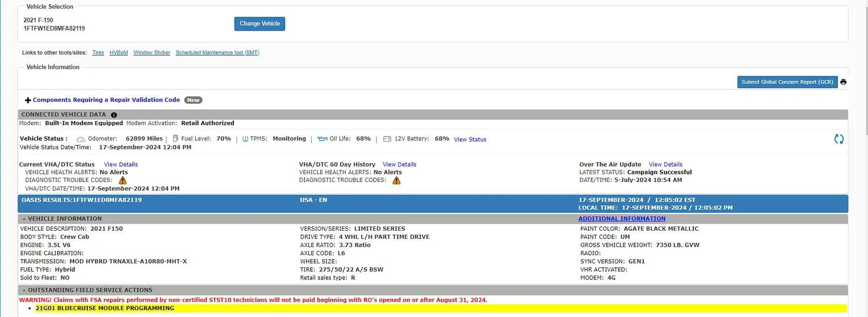The width and height of the screenshot is (868, 317).
Task: Click the AGATE BLACK METALLIC paint color
Action: click(x=661, y=229)
